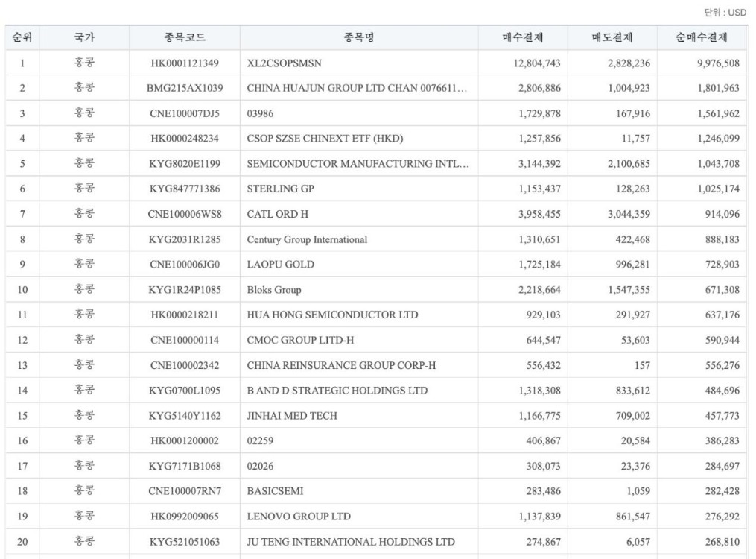
Task: Click the STERLING GP stock name
Action: [281, 189]
